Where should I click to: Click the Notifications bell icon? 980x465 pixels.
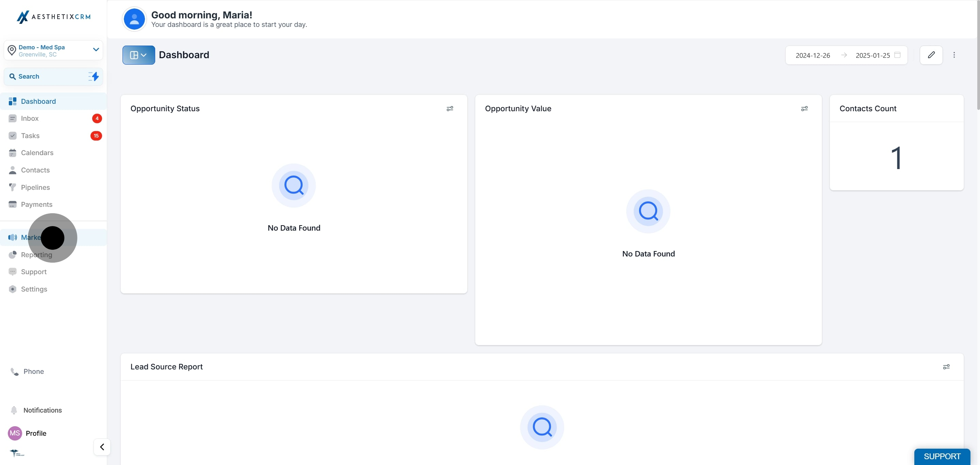click(x=14, y=410)
